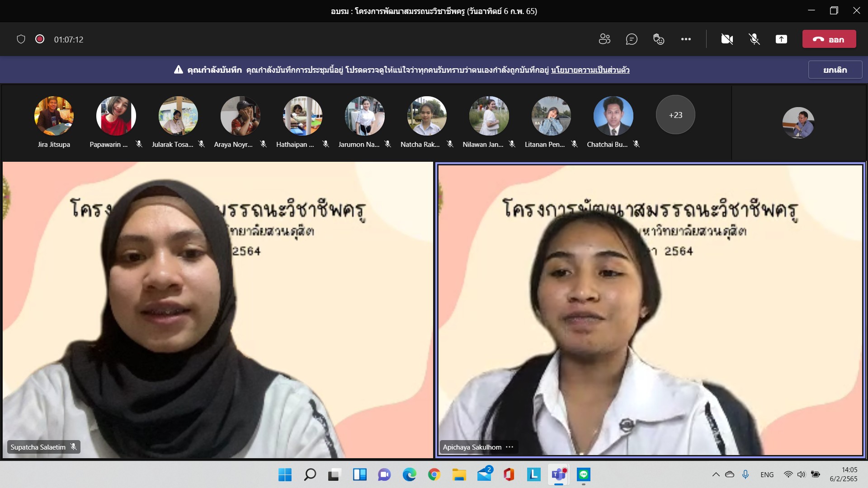
Task: Select Supatcha Salaetim video tile
Action: (218, 310)
